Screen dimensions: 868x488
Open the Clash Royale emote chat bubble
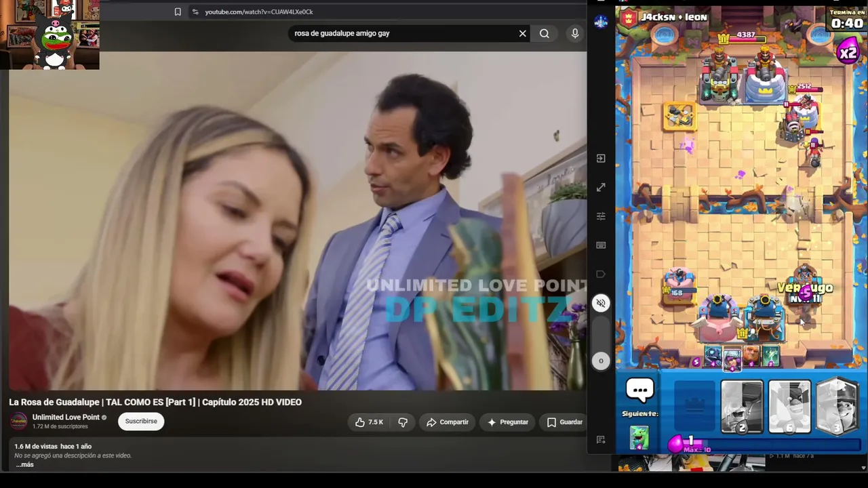pyautogui.click(x=639, y=390)
